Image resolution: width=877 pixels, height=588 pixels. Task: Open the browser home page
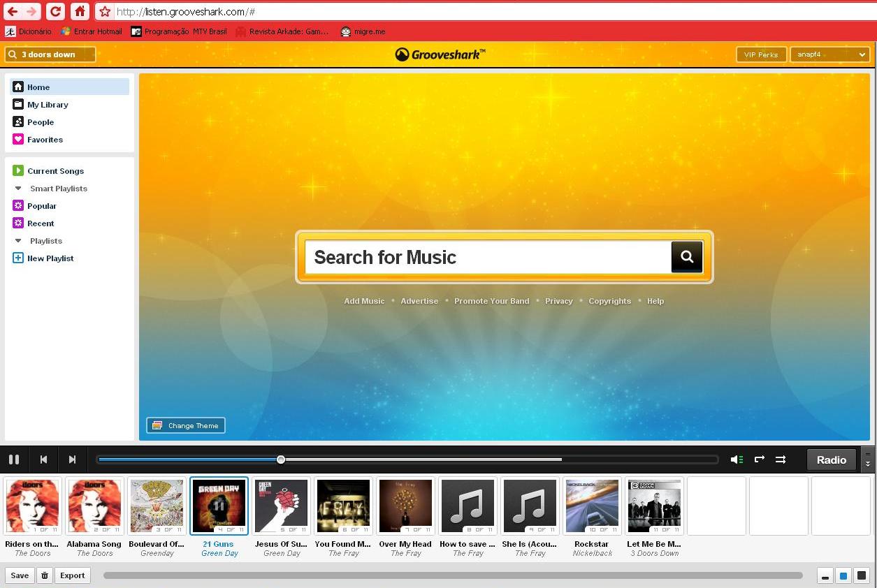click(x=80, y=11)
